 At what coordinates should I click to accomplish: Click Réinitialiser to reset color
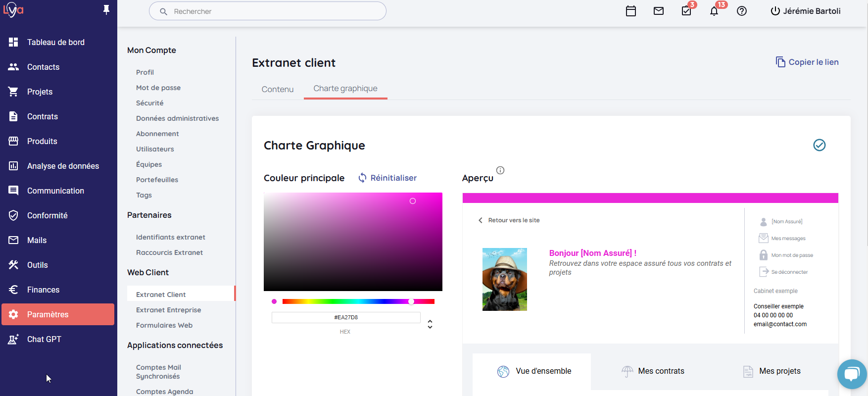(387, 178)
